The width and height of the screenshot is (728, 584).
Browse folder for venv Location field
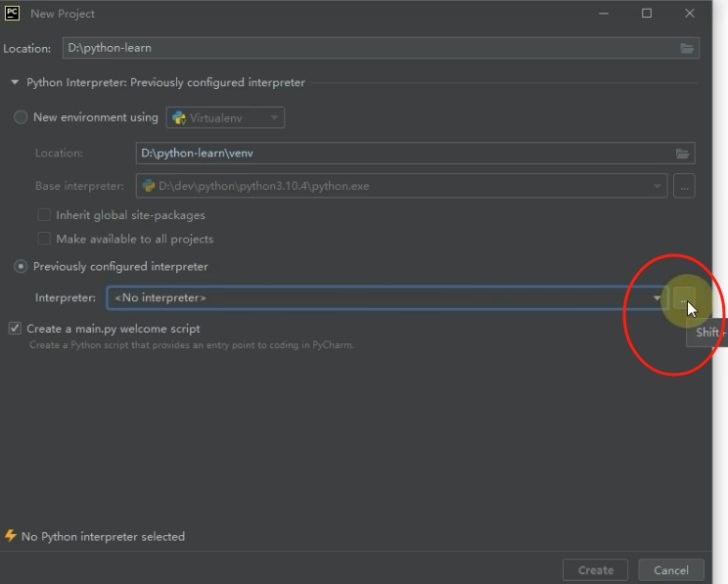point(682,154)
